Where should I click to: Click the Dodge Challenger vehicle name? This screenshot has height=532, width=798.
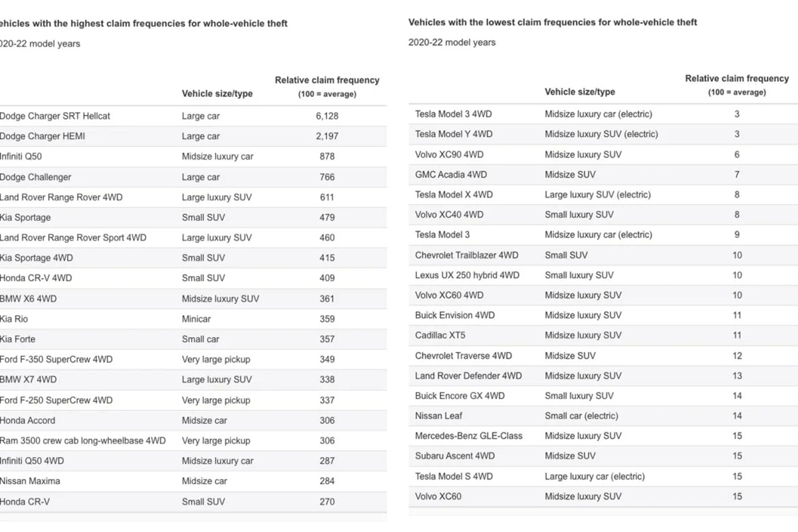coord(36,178)
